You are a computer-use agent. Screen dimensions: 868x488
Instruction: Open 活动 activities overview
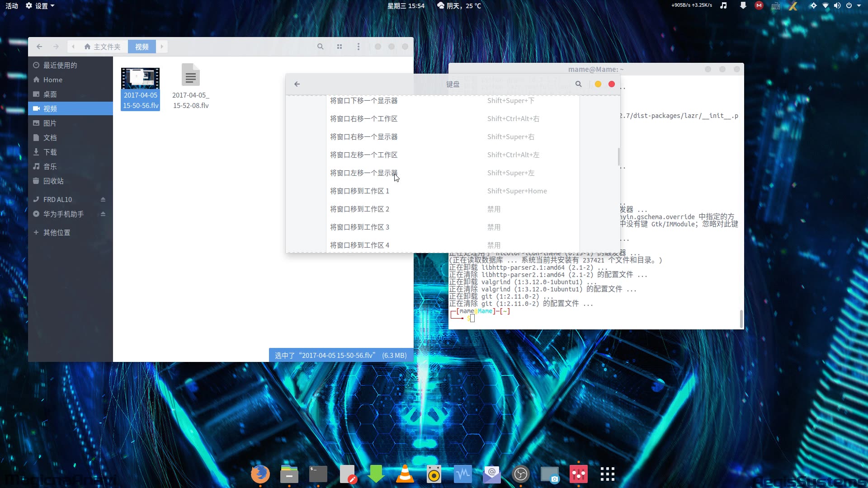pos(12,5)
